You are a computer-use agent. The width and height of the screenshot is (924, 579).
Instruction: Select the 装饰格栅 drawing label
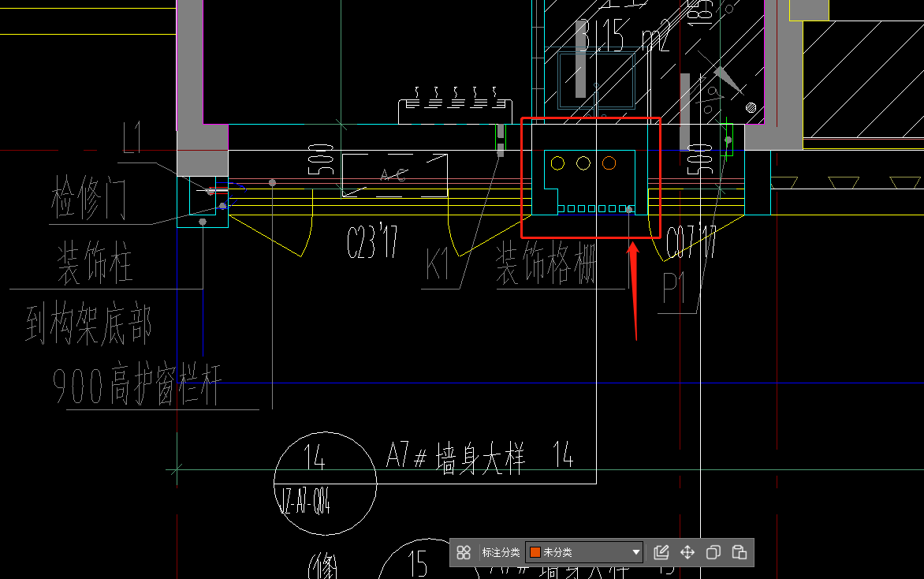pos(546,263)
